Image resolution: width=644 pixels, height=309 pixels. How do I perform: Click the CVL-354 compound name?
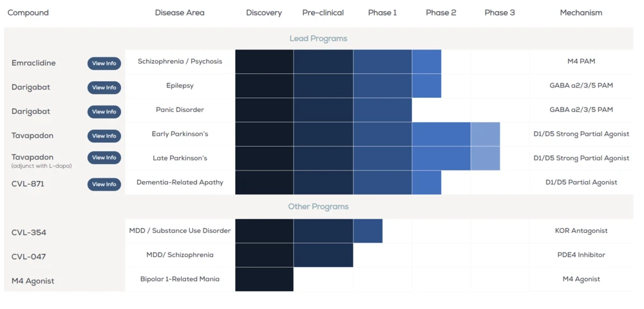[29, 232]
